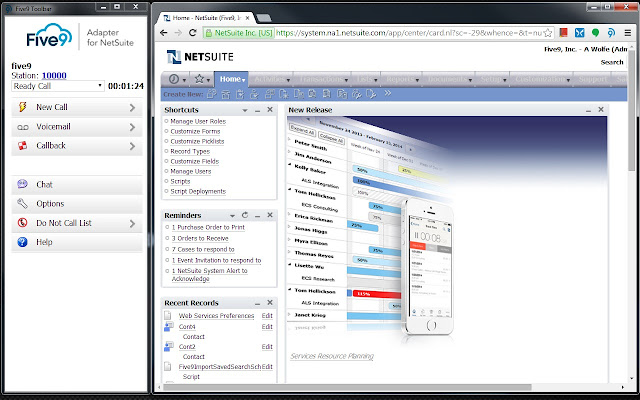Click the browser address bar URL
Image resolution: width=640 pixels, height=400 pixels.
pyautogui.click(x=400, y=33)
